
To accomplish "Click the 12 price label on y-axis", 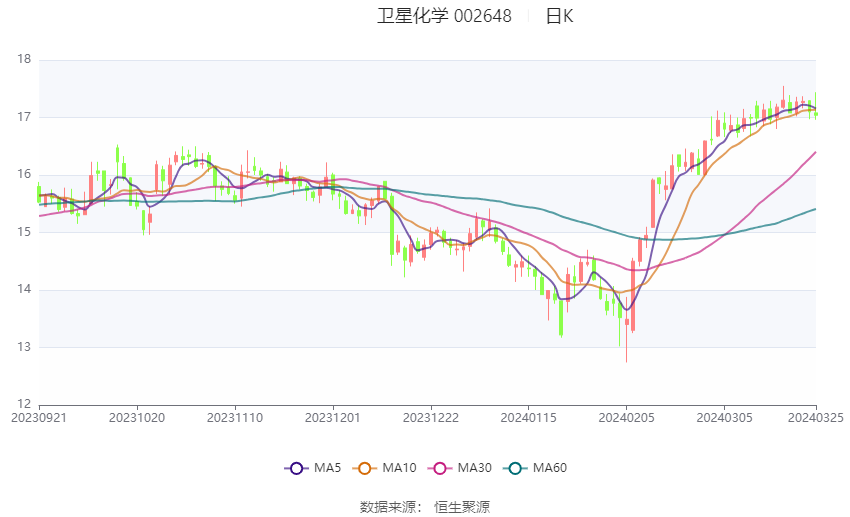I will 25,405.
